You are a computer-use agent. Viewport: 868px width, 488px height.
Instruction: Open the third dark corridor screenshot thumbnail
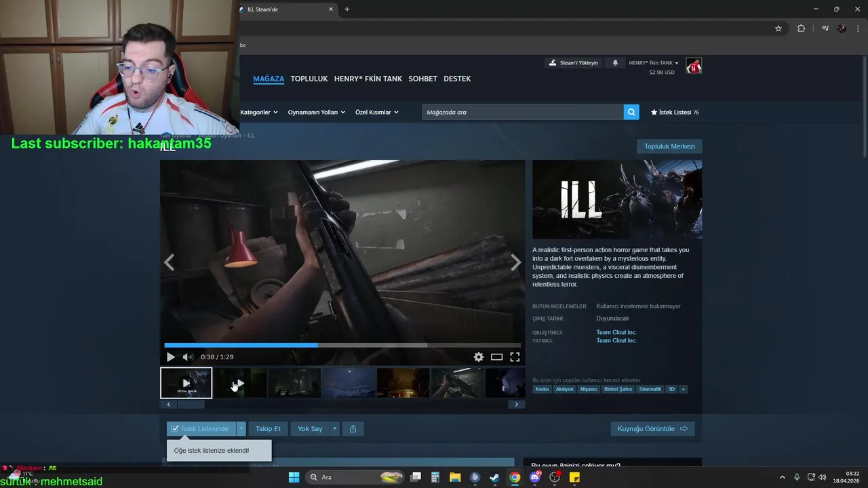294,383
